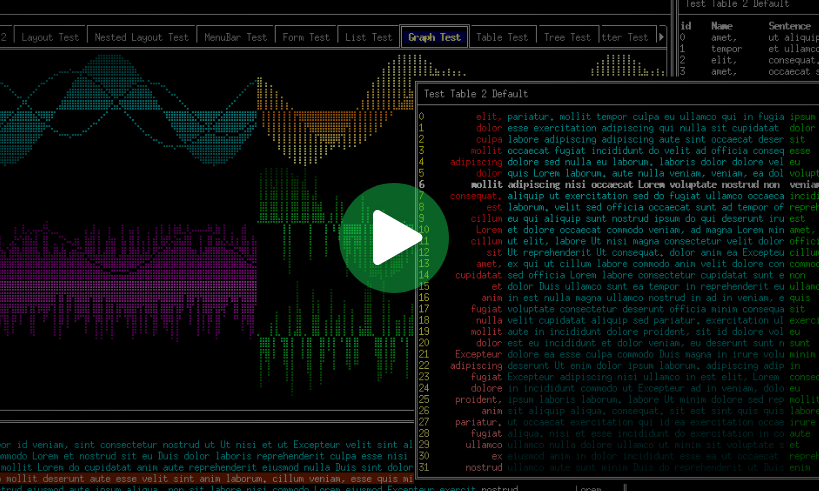Open the Nested Layout Test tab
Image resolution: width=819 pixels, height=491 pixels.
(141, 37)
